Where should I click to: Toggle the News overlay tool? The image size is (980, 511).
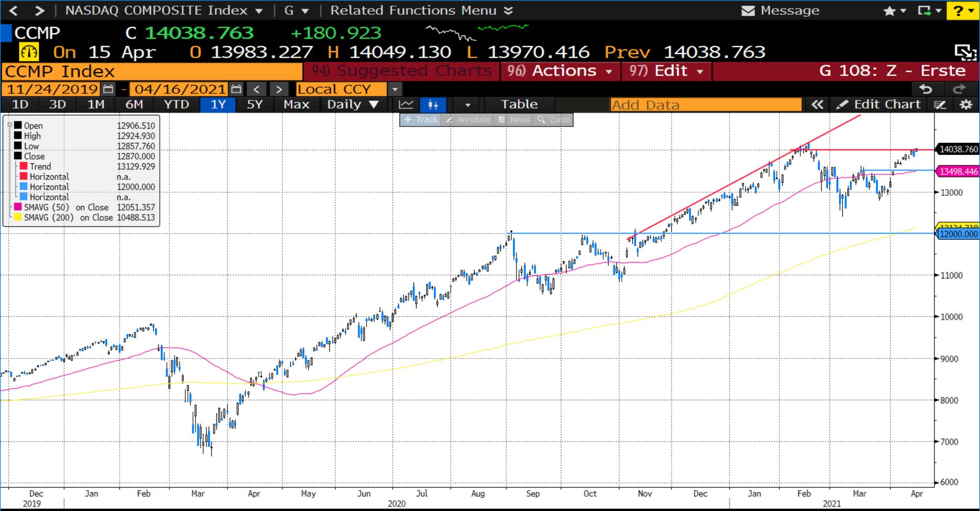coord(514,119)
